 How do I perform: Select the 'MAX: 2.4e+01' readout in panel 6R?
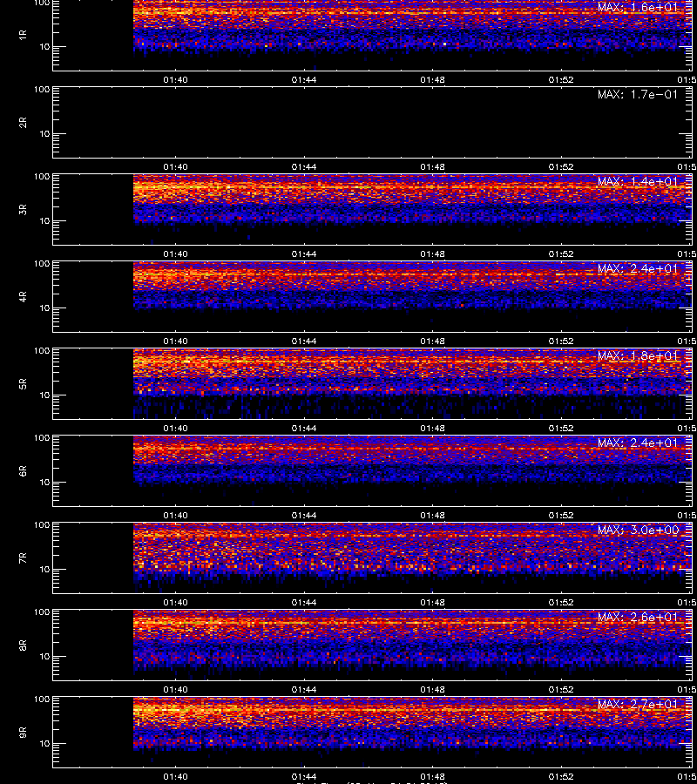[638, 443]
